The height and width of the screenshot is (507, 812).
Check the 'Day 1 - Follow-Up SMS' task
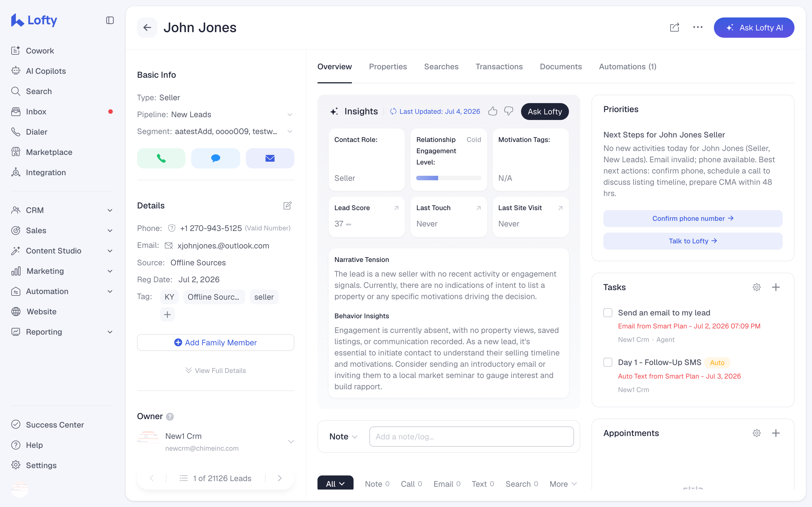(x=608, y=363)
